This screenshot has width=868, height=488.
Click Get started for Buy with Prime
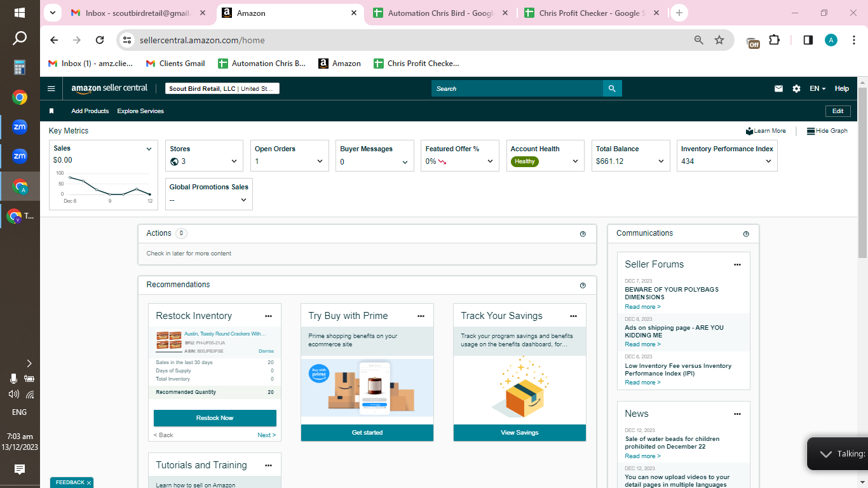(x=367, y=433)
